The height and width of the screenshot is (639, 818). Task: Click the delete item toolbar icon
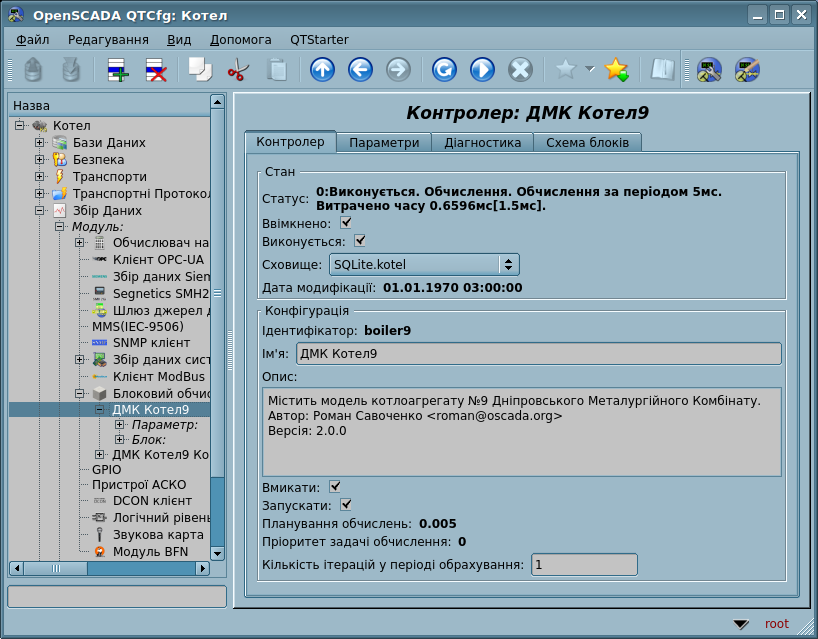click(157, 70)
